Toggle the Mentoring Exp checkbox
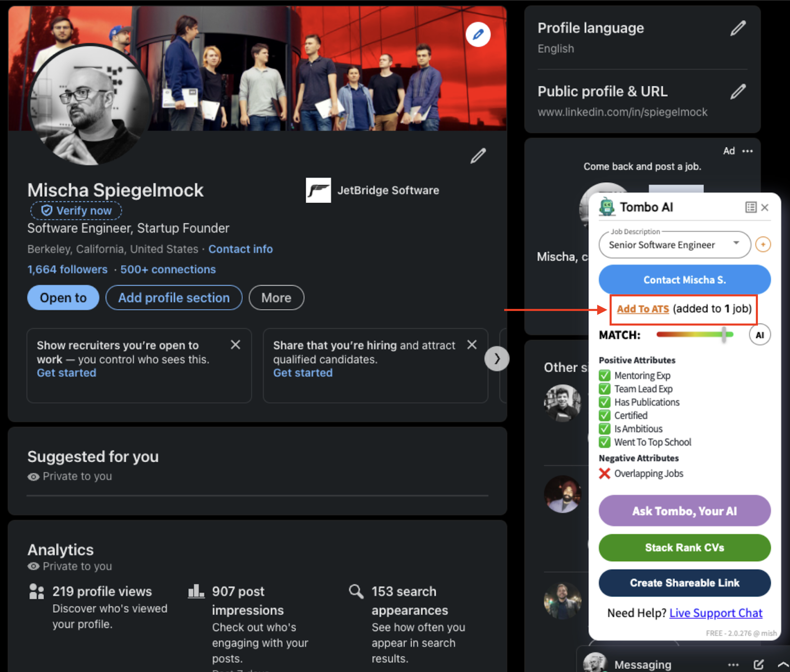The height and width of the screenshot is (672, 790). point(605,376)
